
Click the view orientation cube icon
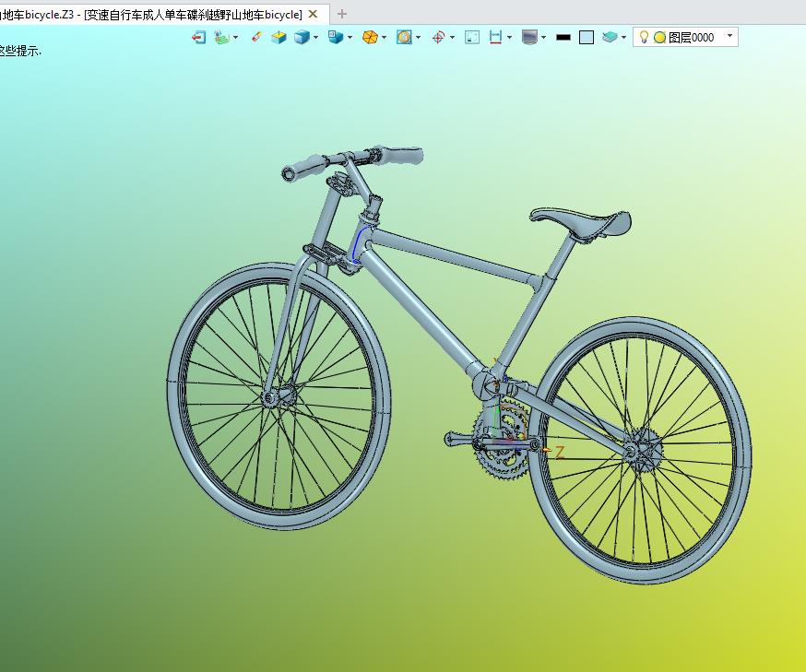(336, 37)
